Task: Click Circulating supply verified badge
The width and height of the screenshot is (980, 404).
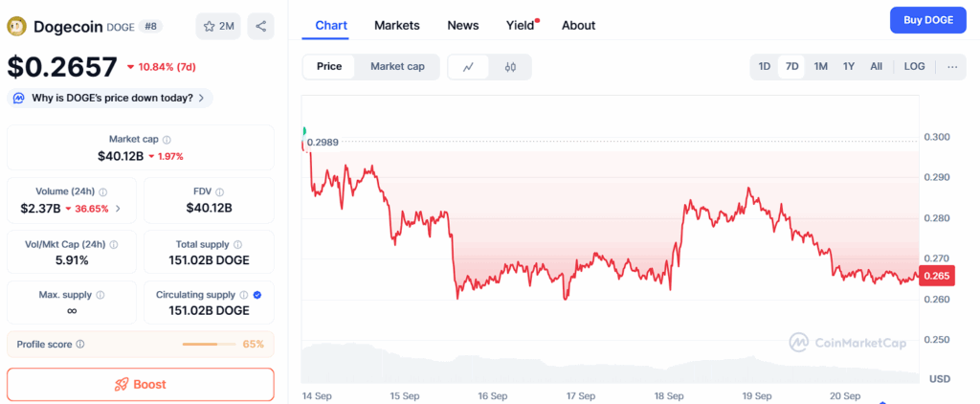Action: [256, 295]
